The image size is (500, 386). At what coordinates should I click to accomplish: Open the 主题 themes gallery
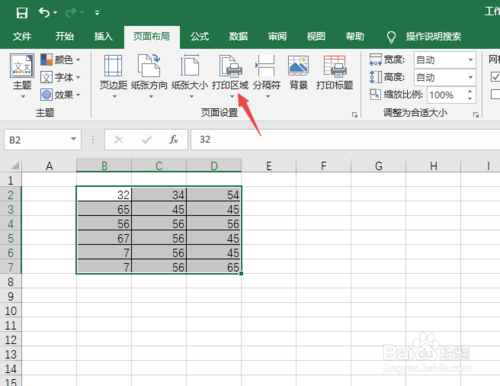tap(22, 76)
